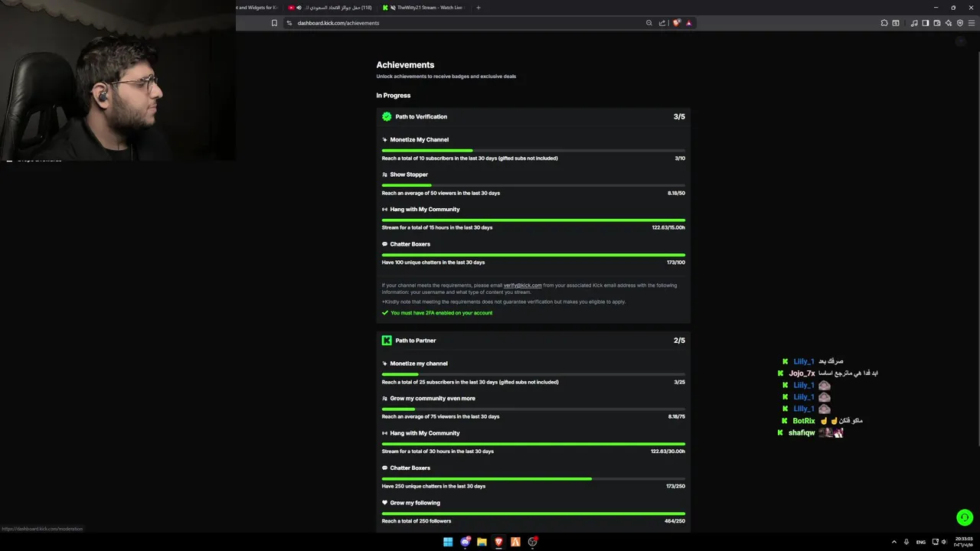Viewport: 980px width, 551px height.
Task: Click the '464/250' followers count
Action: (x=675, y=521)
